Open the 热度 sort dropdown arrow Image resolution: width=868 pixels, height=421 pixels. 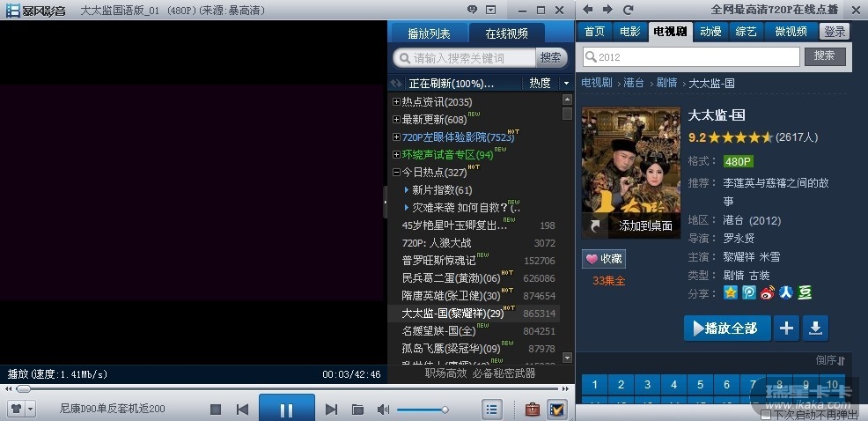pos(566,83)
